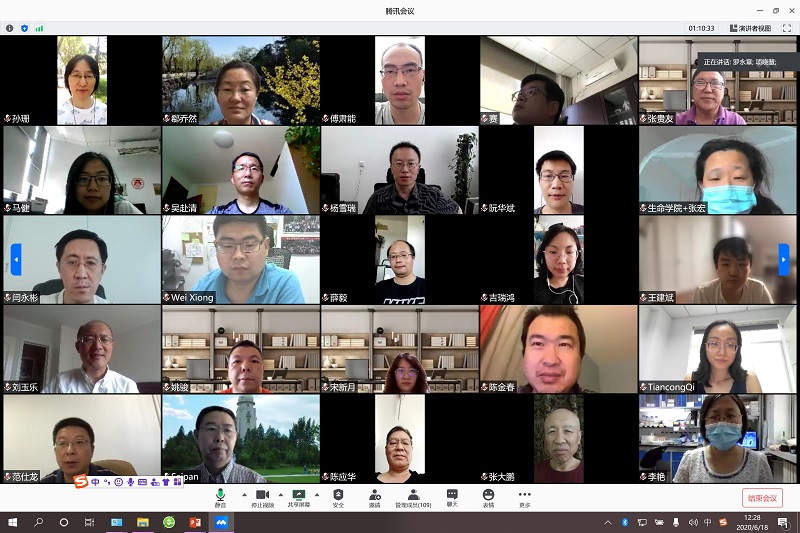The image size is (800, 533).
Task: Open the Security (安全) shield icon
Action: (338, 496)
